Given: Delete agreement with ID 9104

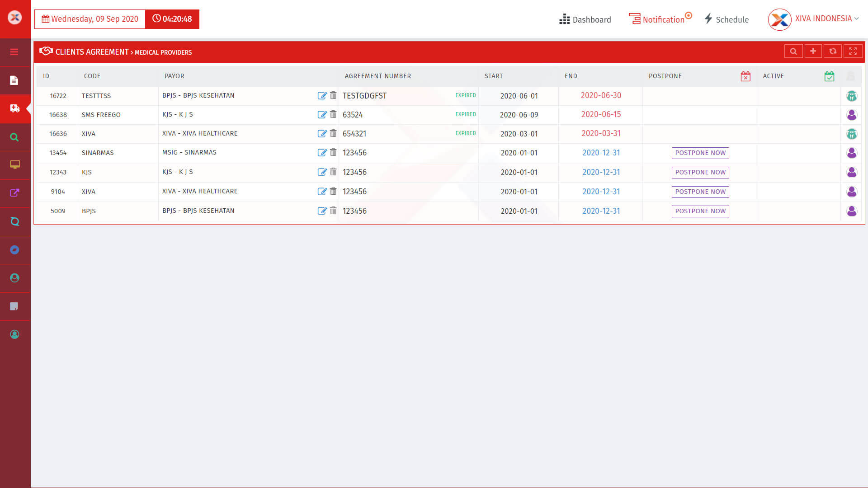Looking at the screenshot, I should click(333, 191).
